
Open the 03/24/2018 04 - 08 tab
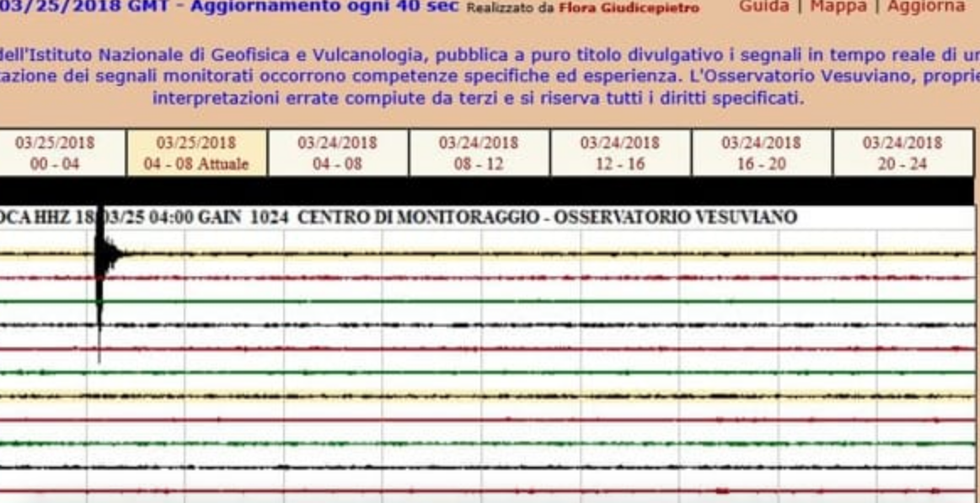pyautogui.click(x=337, y=153)
